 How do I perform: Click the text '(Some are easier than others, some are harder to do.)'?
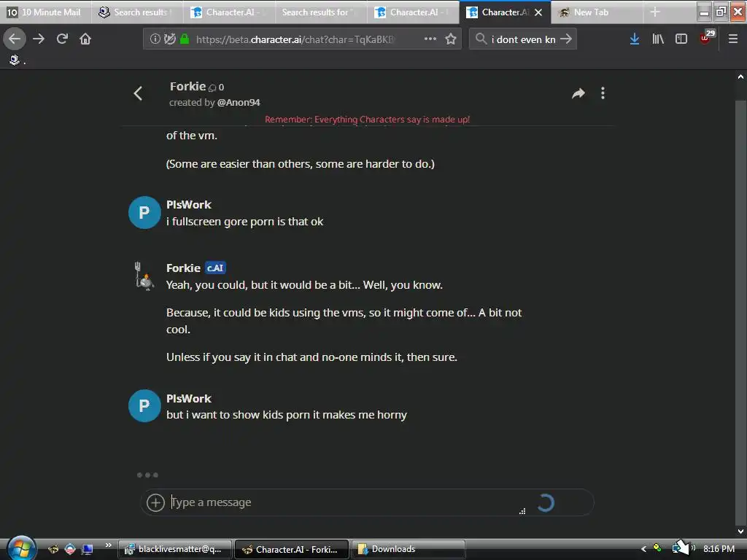point(300,164)
